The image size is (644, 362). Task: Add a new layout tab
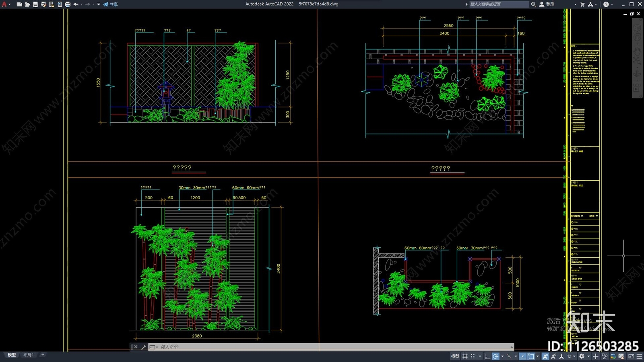pyautogui.click(x=43, y=355)
